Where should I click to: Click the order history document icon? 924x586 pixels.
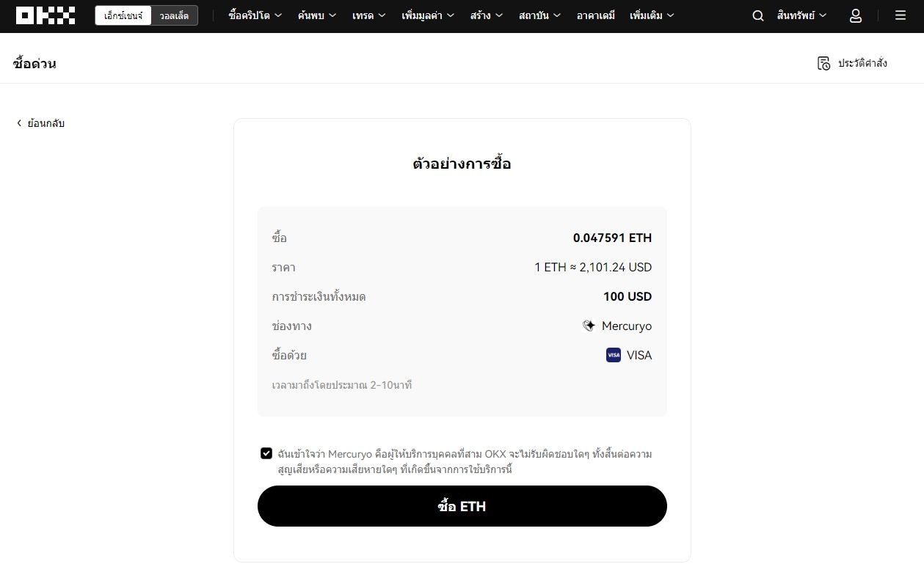pos(823,63)
